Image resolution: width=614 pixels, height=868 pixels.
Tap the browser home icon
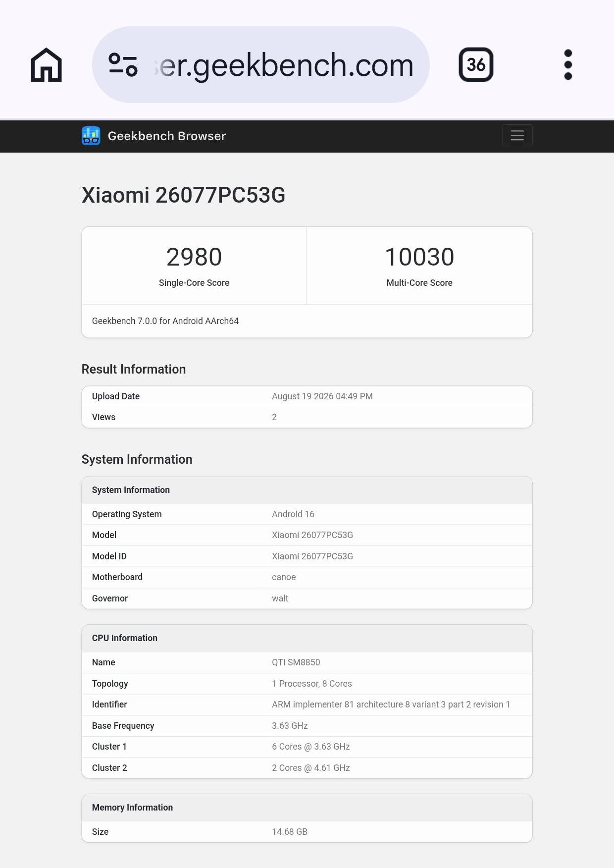[46, 65]
